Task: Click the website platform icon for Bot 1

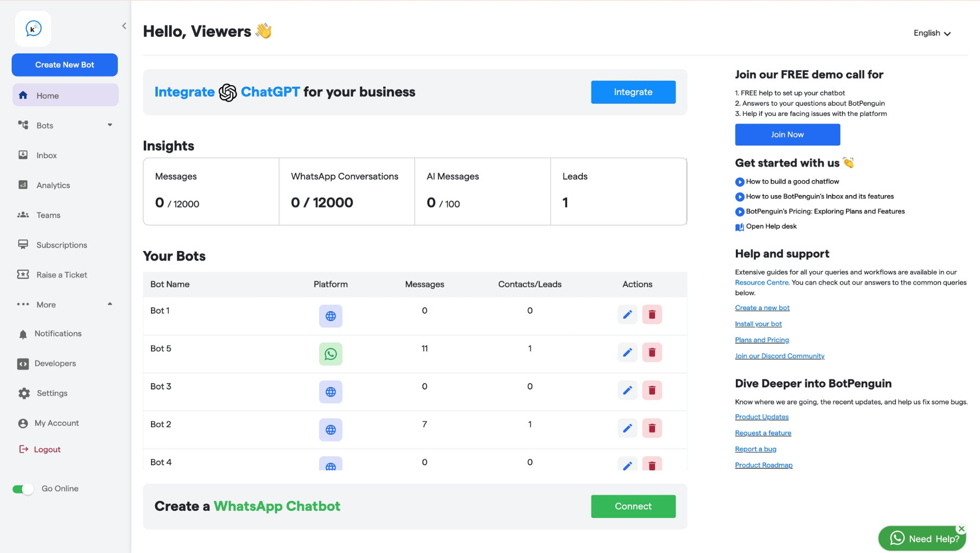Action: (330, 316)
